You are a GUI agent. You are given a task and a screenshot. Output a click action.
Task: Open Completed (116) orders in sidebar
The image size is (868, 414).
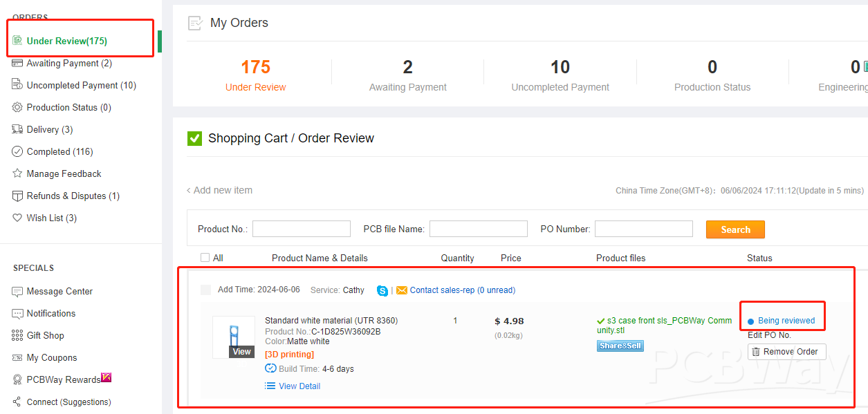(59, 151)
